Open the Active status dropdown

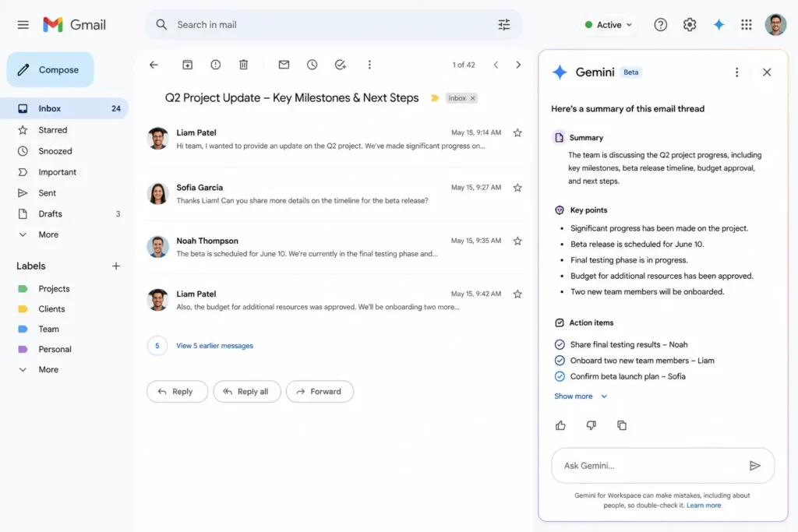click(608, 24)
